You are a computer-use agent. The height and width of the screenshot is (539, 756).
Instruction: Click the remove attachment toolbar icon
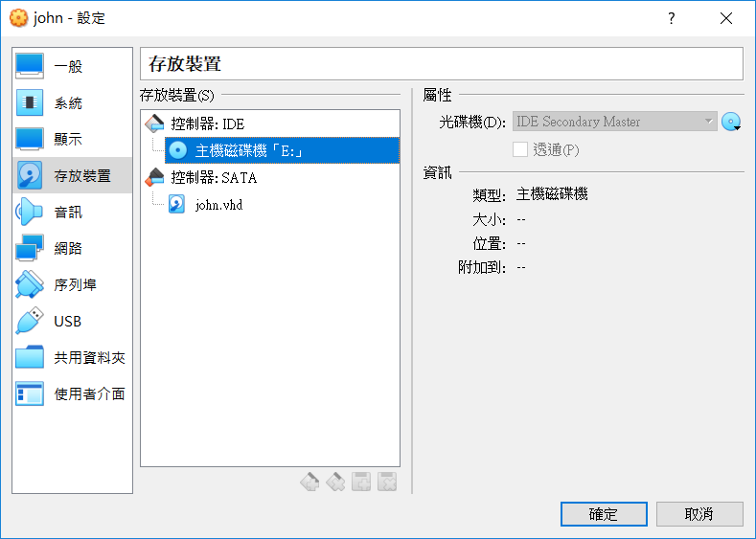click(387, 482)
